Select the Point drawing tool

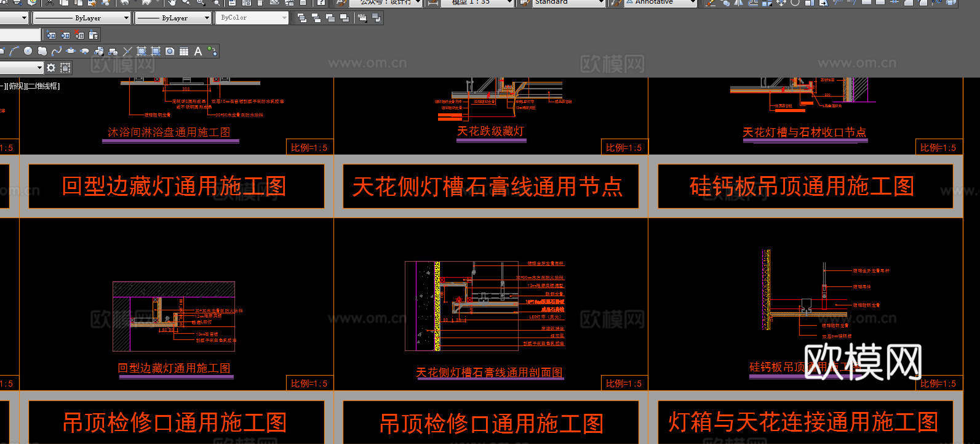click(127, 51)
